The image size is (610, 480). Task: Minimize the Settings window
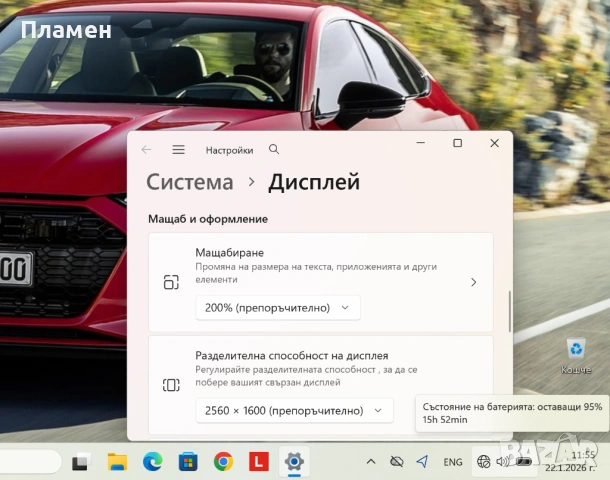click(x=421, y=143)
